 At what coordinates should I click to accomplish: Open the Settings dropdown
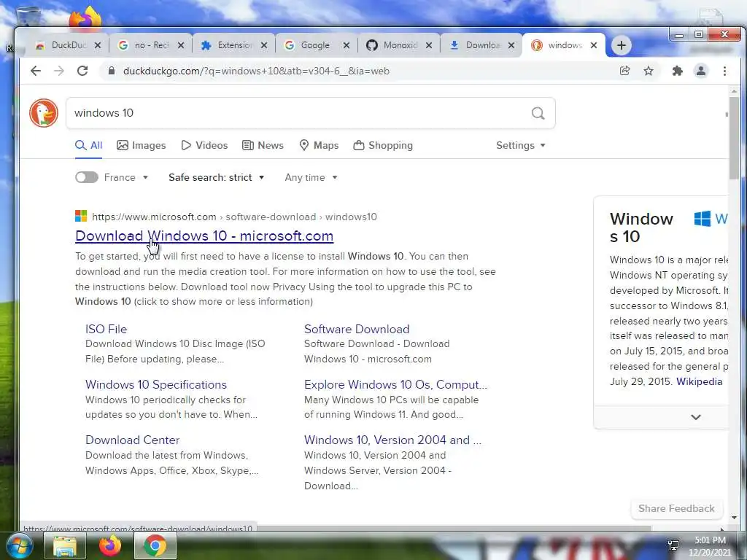[521, 145]
